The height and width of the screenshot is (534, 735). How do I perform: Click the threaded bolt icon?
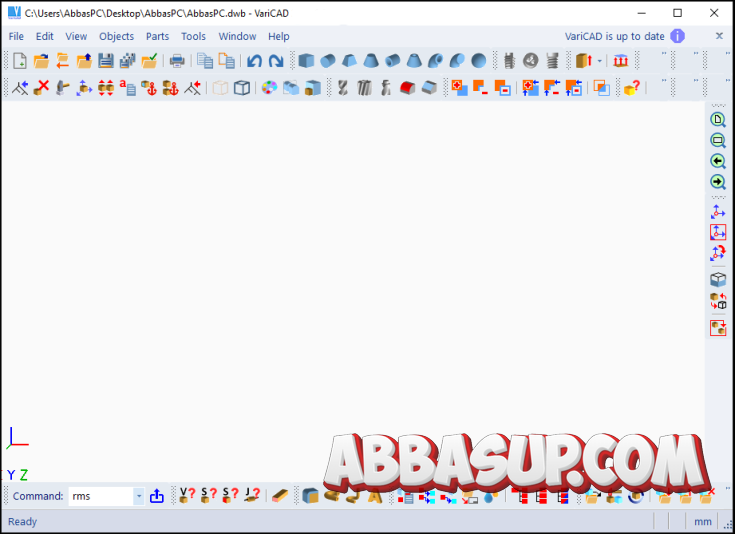(510, 60)
